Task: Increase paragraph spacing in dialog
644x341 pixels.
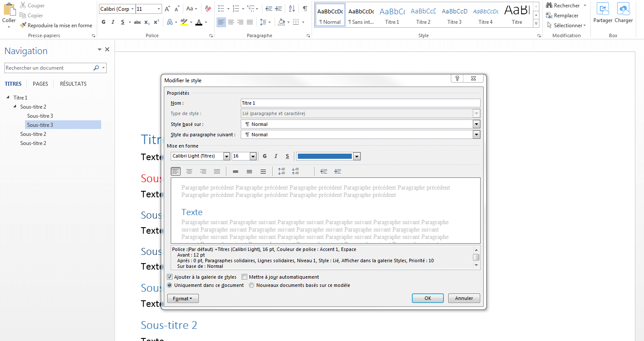Action: click(282, 172)
